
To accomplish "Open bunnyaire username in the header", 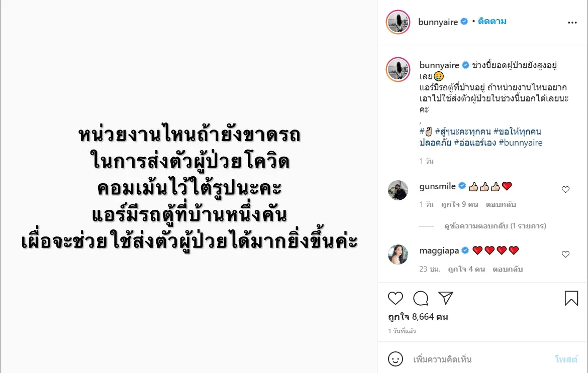I will pyautogui.click(x=438, y=22).
